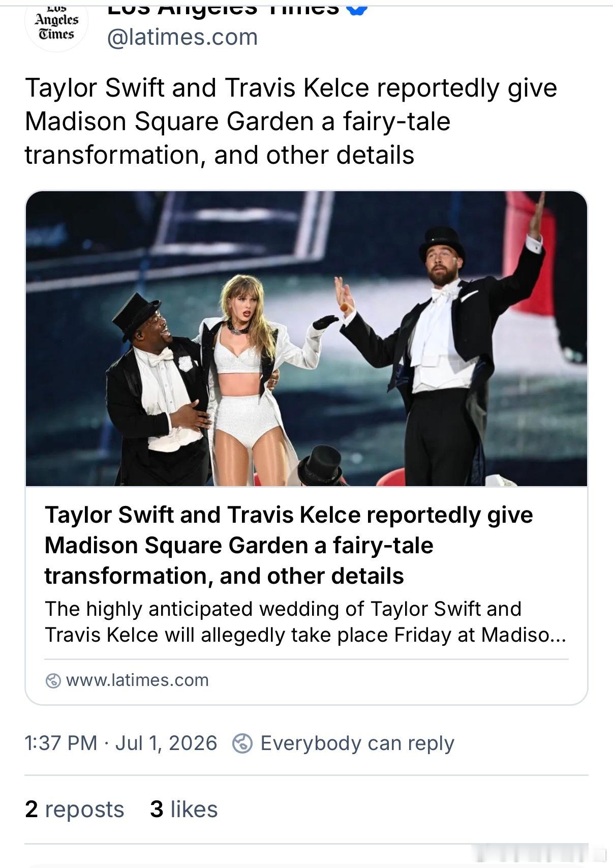View the 2 reposts list
The height and width of the screenshot is (868, 613).
pos(74,809)
